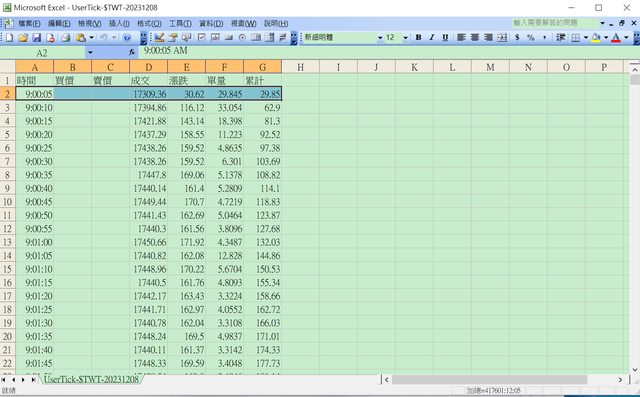Screen dimensions: 640x397
Task: Toggle align right
Action: [488, 38]
